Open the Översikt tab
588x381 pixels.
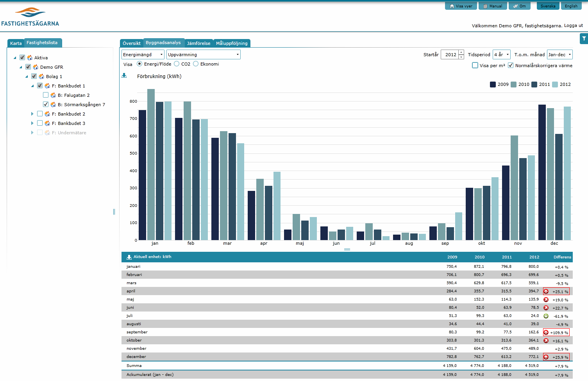point(132,43)
